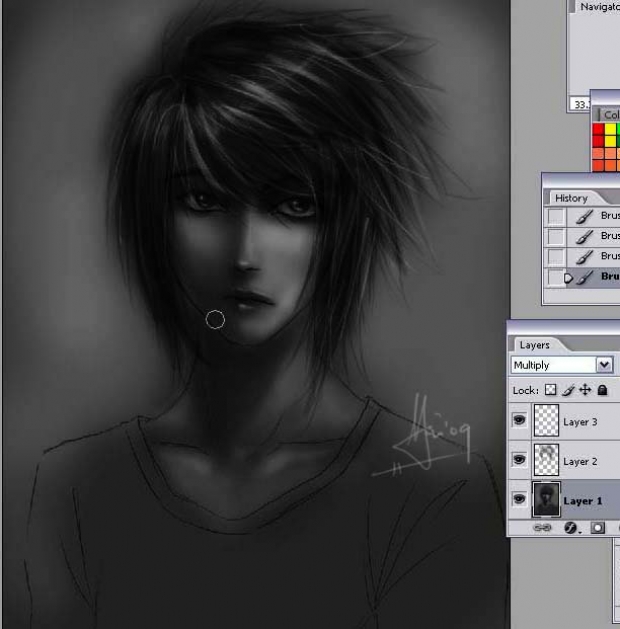Switch to the Navigator tab
This screenshot has height=629, width=620.
600,7
